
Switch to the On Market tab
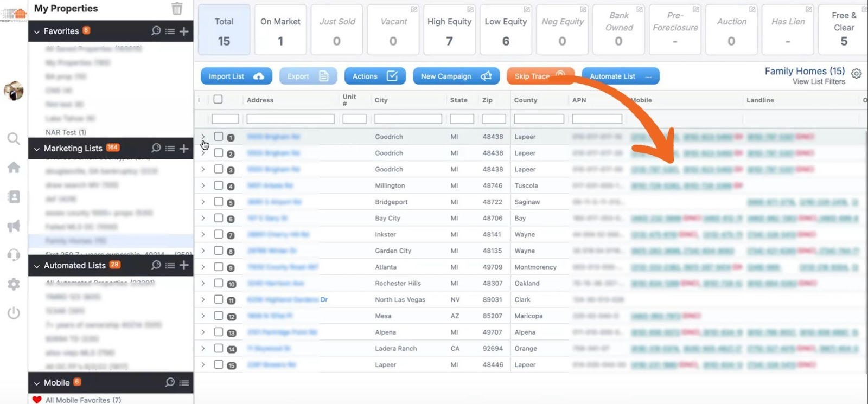pos(280,30)
